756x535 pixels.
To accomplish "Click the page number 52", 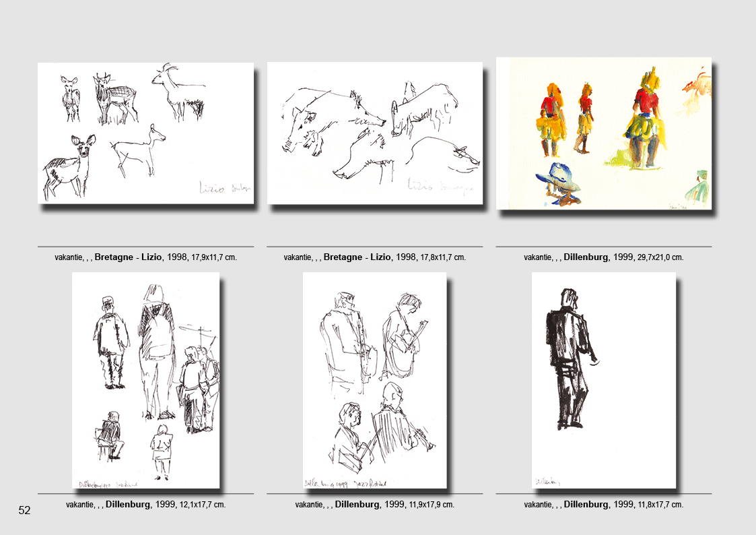I will point(24,511).
